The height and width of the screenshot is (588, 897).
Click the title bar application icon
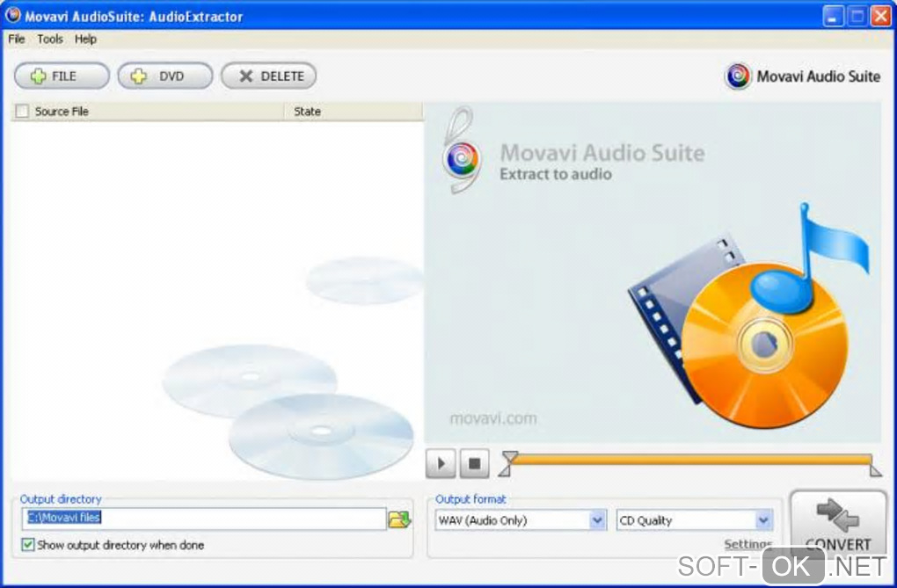[12, 16]
